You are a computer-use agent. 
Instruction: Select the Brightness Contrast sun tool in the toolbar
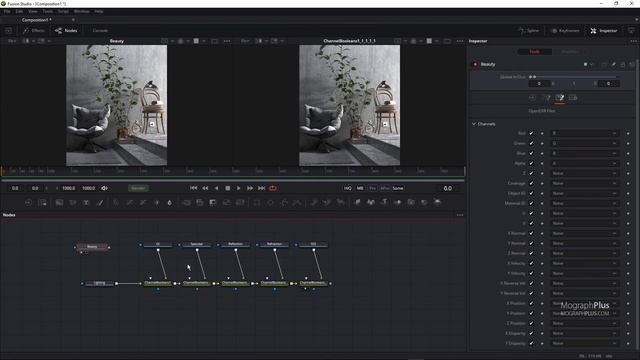tap(156, 202)
